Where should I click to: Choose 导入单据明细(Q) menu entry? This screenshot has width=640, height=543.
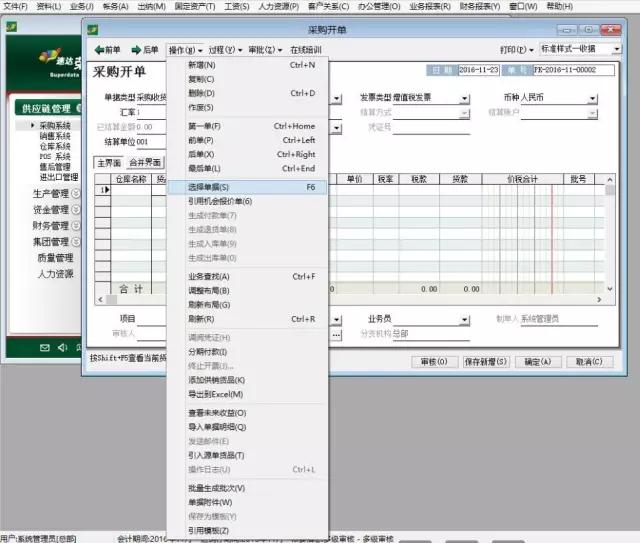pyautogui.click(x=247, y=427)
